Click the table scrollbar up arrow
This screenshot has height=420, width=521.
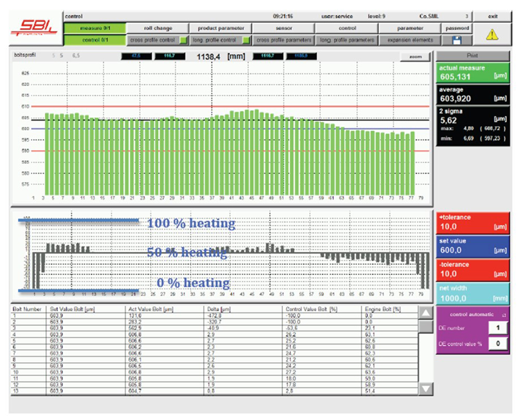click(426, 313)
